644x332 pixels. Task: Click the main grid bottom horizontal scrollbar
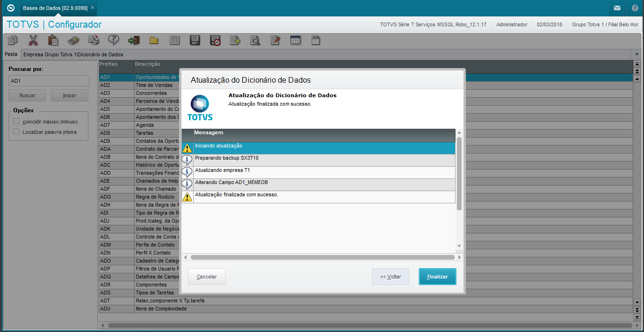pyautogui.click(x=370, y=325)
